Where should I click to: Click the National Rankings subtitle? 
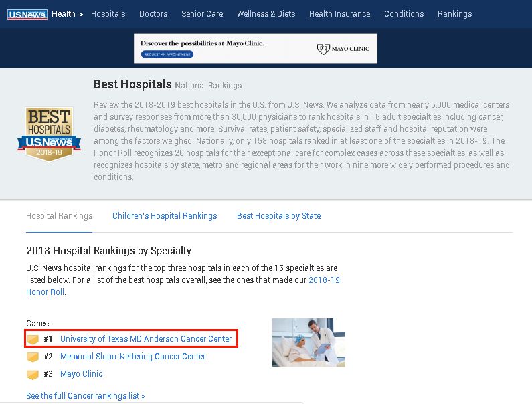(208, 86)
